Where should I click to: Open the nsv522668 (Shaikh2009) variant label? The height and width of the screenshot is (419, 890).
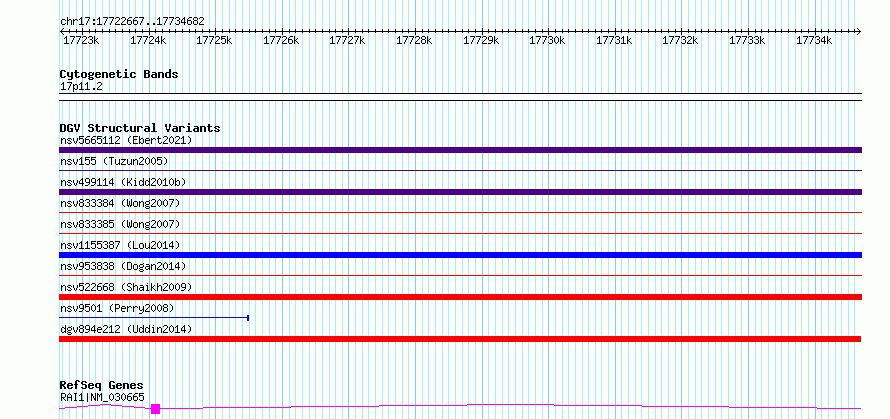(x=126, y=287)
